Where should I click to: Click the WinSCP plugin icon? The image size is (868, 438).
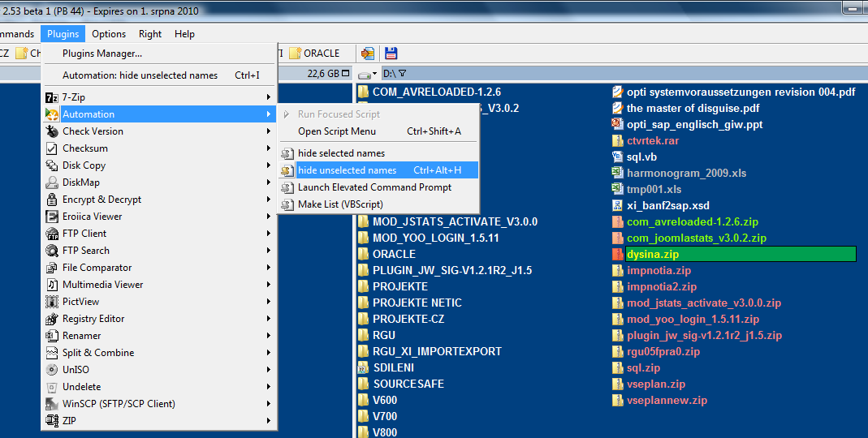[51, 404]
